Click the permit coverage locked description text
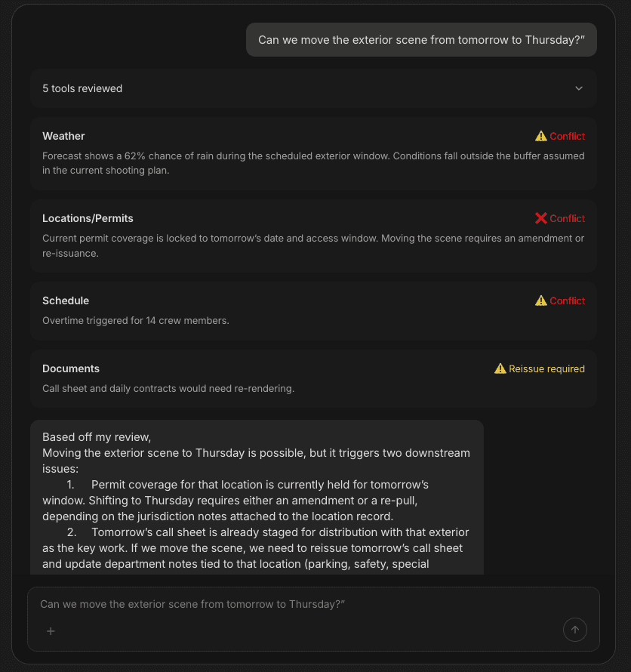The height and width of the screenshot is (672, 631). point(313,245)
